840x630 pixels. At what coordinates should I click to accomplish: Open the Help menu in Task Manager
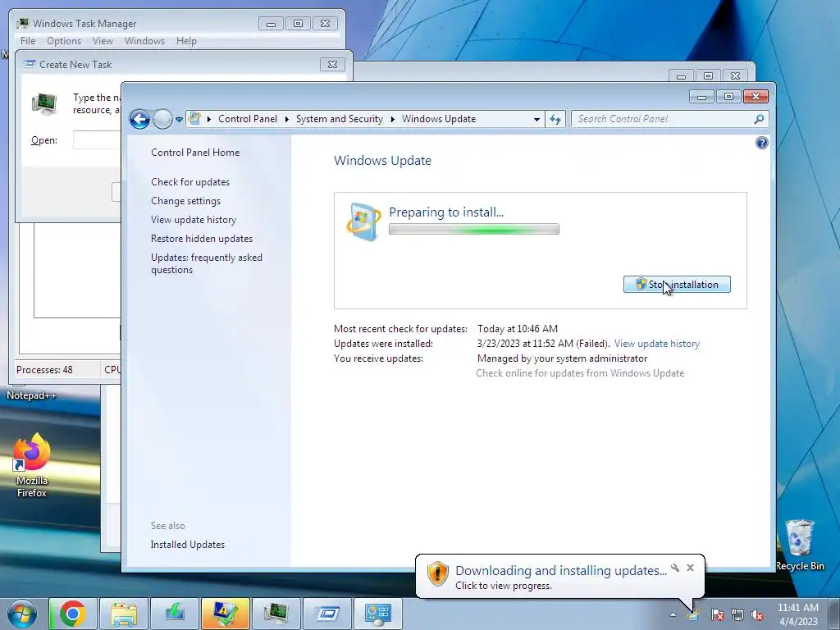coord(186,41)
